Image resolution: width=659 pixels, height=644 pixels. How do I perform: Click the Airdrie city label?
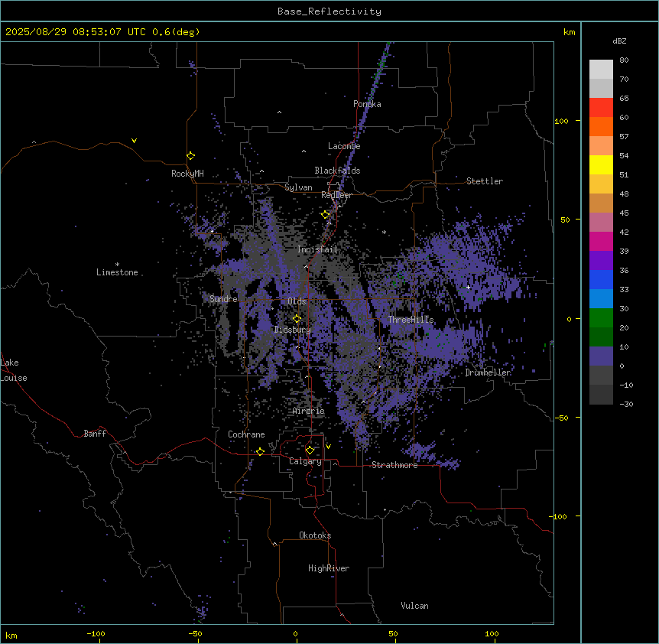pos(309,411)
